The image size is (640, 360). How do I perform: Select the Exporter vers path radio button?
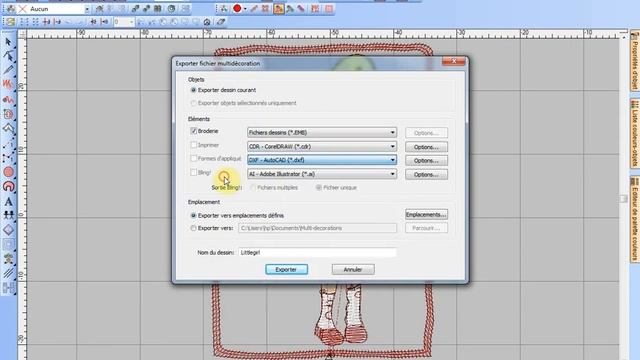tap(193, 228)
